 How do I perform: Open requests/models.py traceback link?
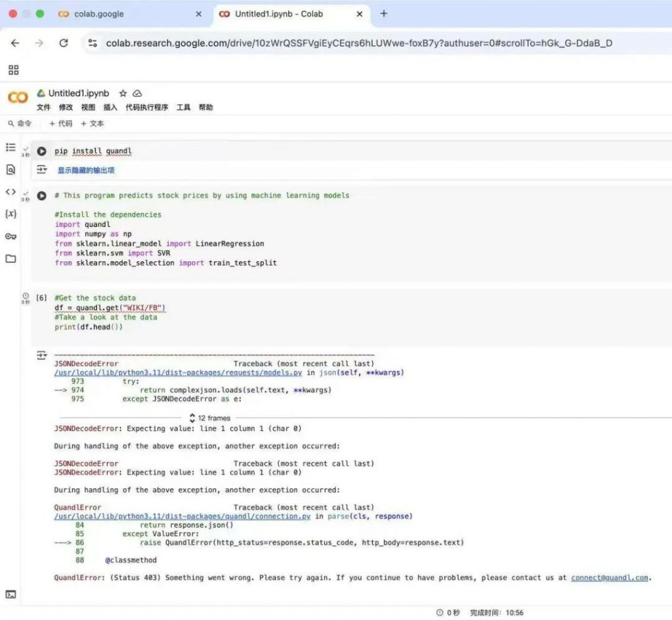(178, 373)
